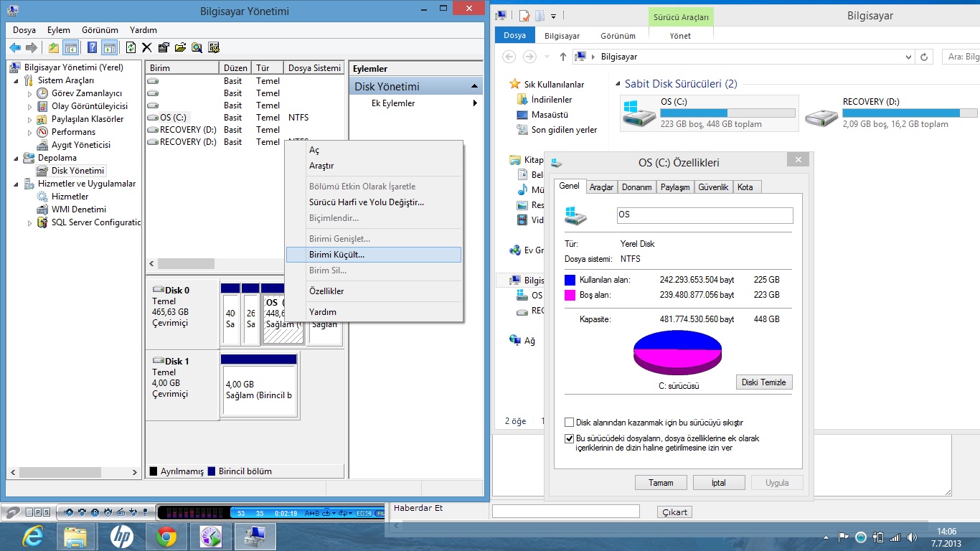Click the disk name field containing OS
Image resolution: width=980 pixels, height=551 pixels.
[x=705, y=215]
